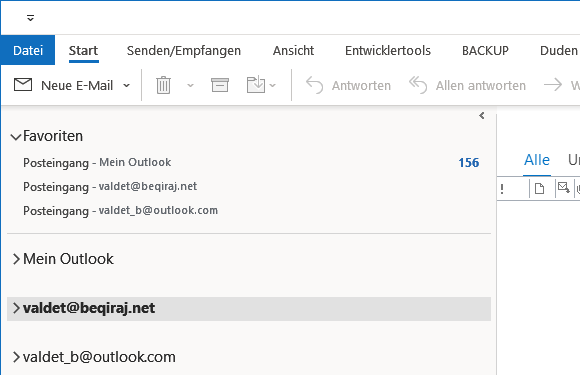Open the Neue E-Mail dropdown arrow
This screenshot has height=375, width=580.
click(x=127, y=86)
